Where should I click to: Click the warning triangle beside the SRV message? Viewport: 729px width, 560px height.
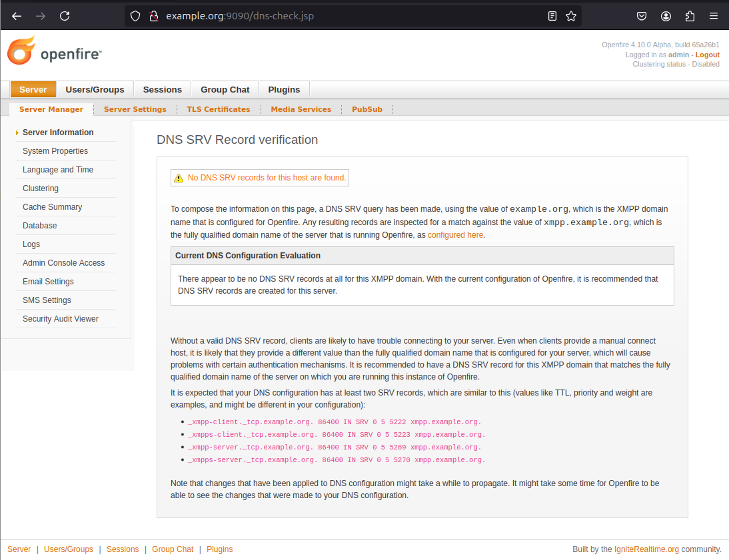[179, 177]
